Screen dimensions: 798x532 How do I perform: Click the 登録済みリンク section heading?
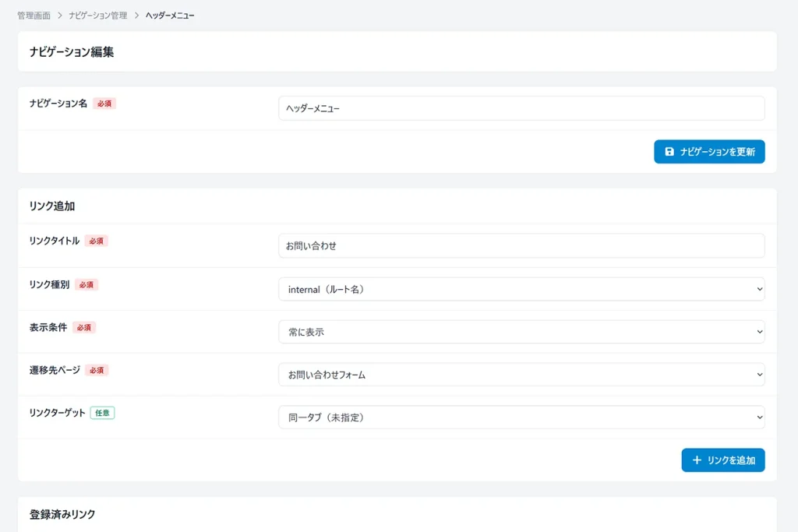(x=62, y=514)
